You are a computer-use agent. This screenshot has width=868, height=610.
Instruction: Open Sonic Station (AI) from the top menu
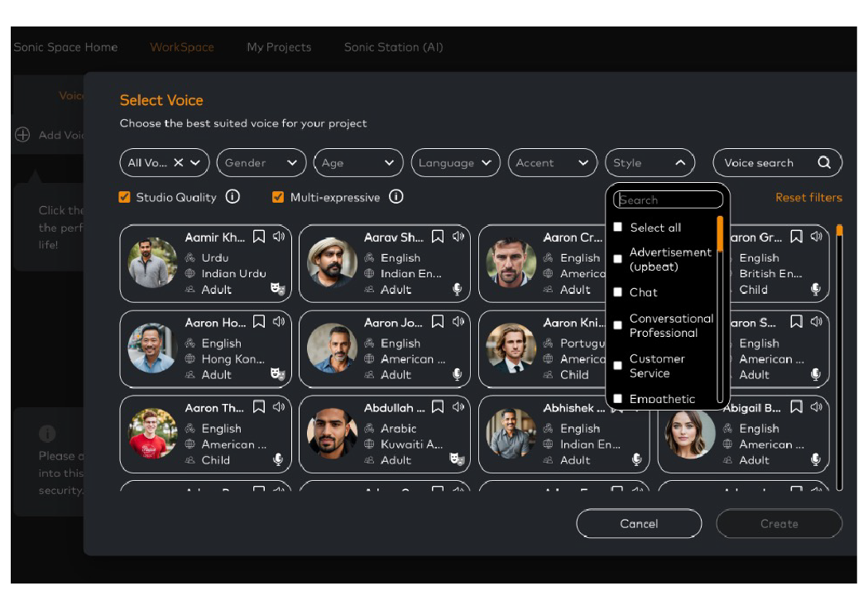[393, 47]
